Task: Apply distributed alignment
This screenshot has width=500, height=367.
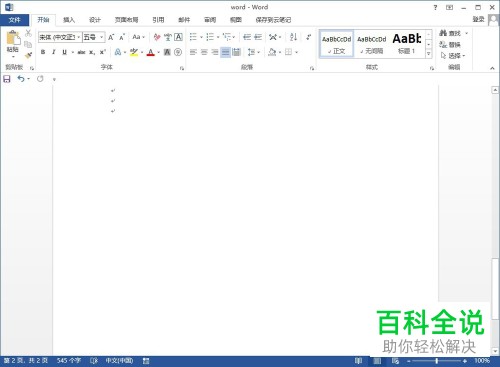Action: pos(236,52)
